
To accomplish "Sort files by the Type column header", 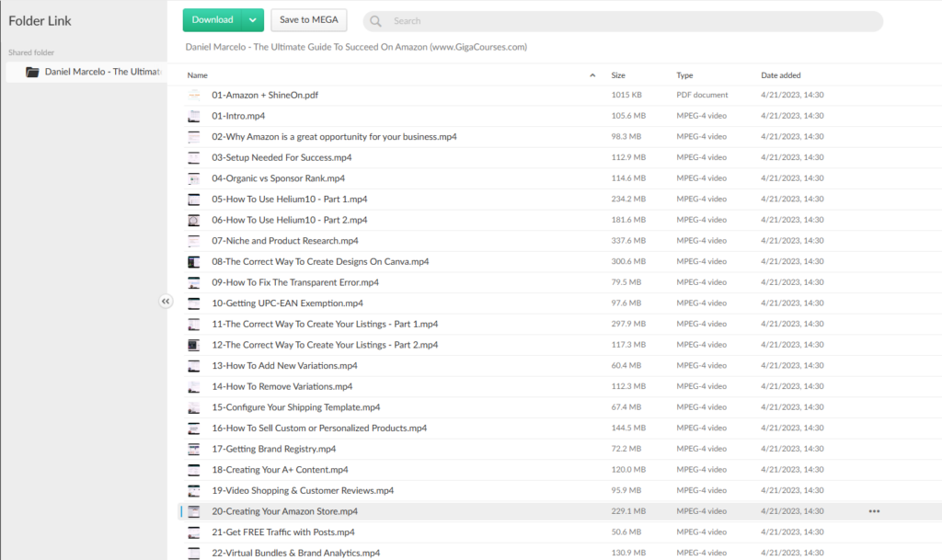I will [684, 75].
